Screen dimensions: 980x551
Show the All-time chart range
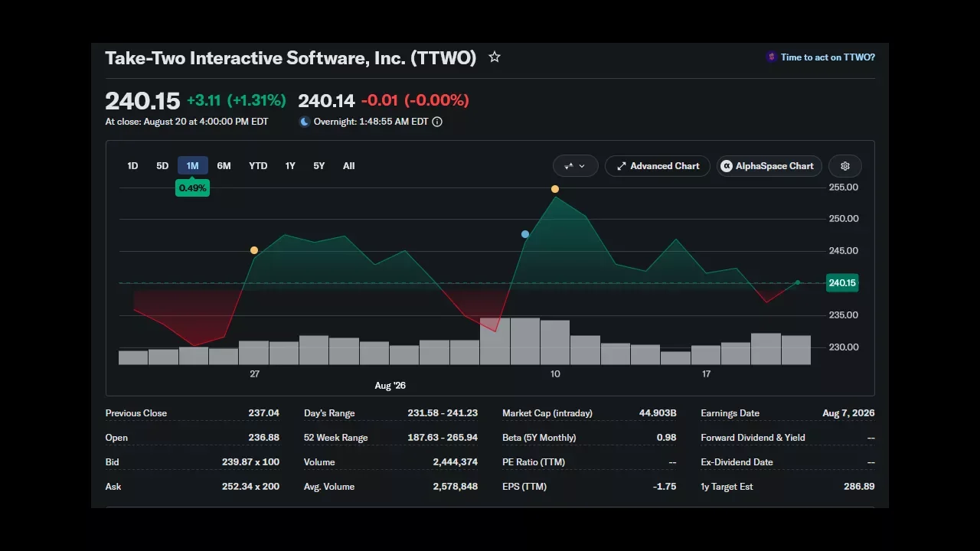(349, 166)
